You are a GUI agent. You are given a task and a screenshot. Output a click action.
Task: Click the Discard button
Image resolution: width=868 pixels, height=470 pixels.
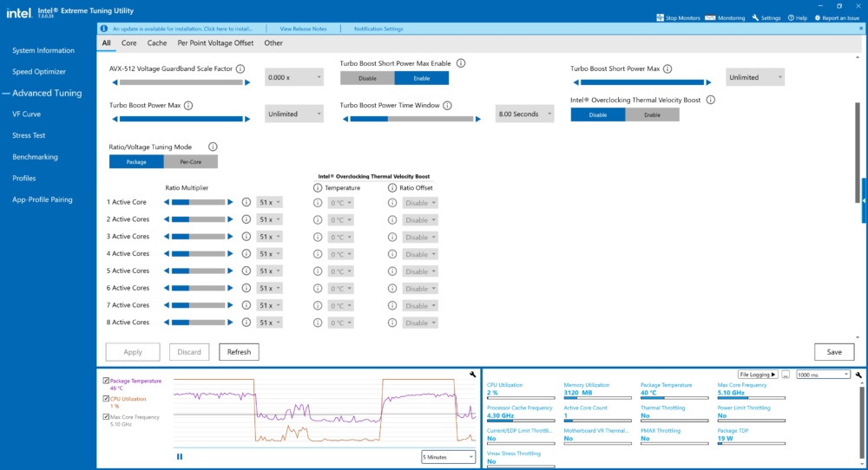coord(189,352)
